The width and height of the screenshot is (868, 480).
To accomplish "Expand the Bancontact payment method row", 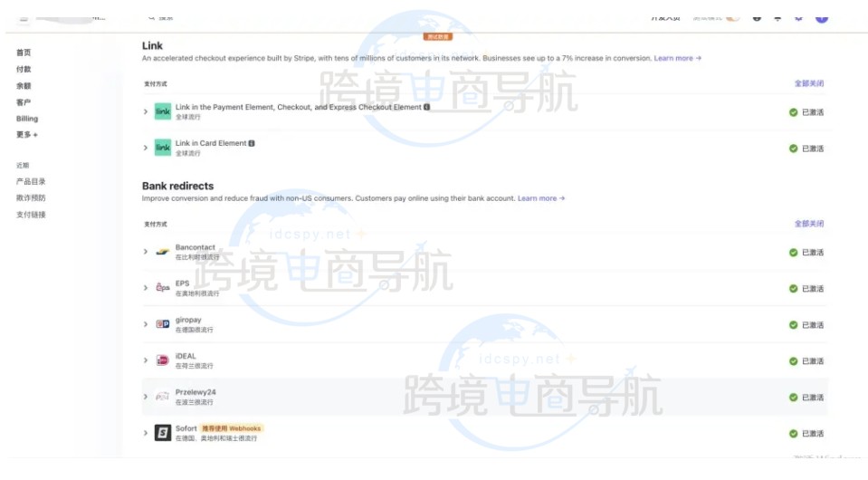I will click(146, 252).
